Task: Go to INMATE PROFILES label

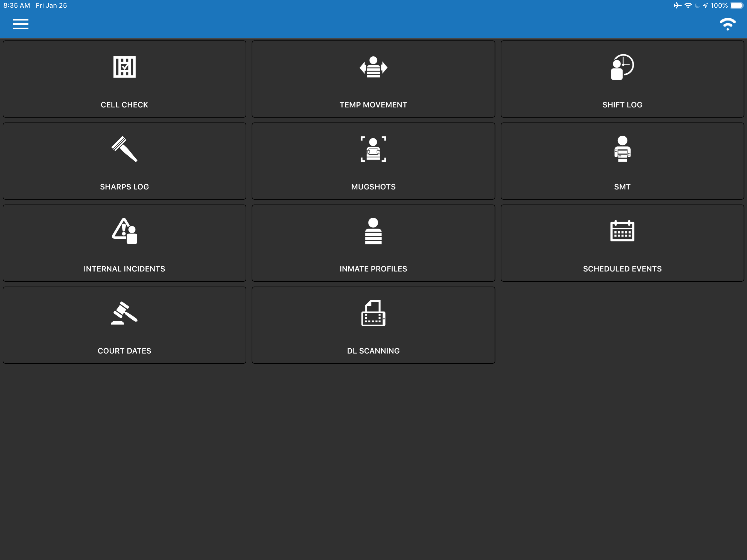Action: click(373, 269)
